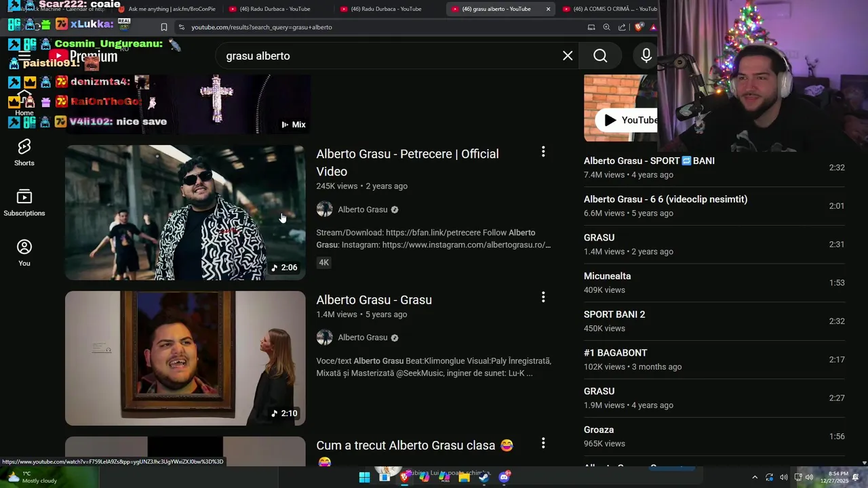Play track GRASU with 1.9M views
This screenshot has height=488, width=868.
click(x=714, y=398)
